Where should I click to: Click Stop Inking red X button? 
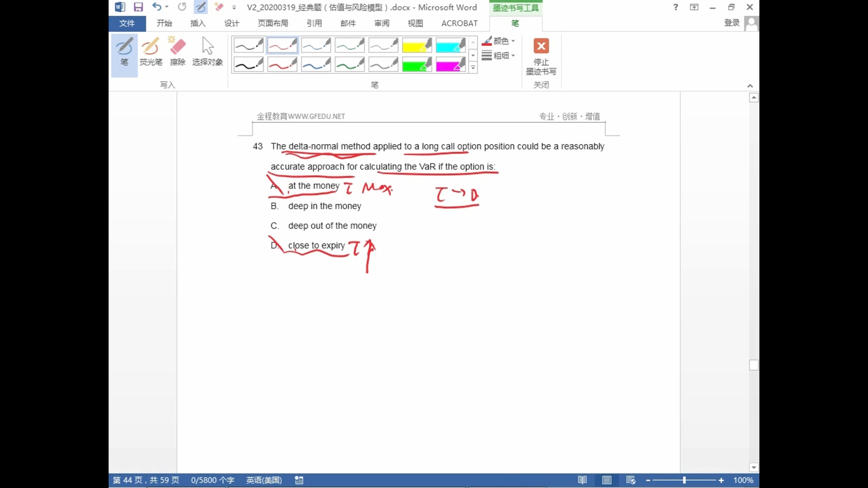[541, 46]
